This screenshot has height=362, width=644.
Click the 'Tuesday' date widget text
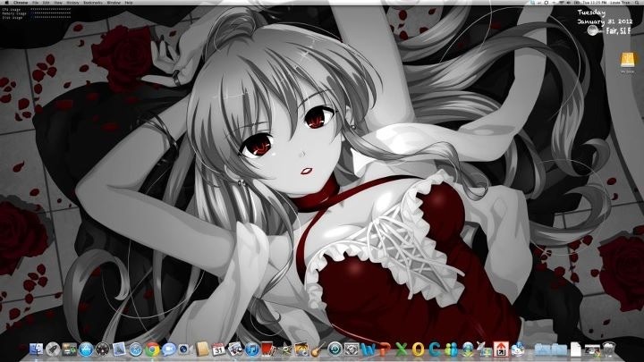[x=591, y=13]
